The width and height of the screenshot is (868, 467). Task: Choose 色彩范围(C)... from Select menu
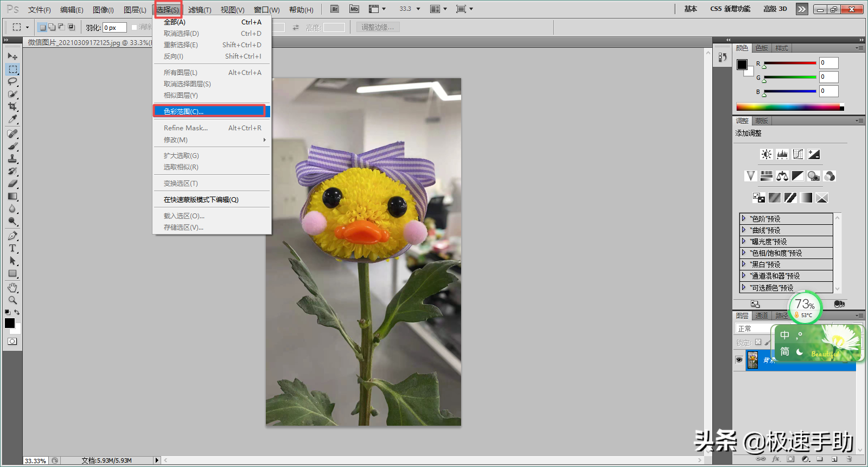coord(212,111)
